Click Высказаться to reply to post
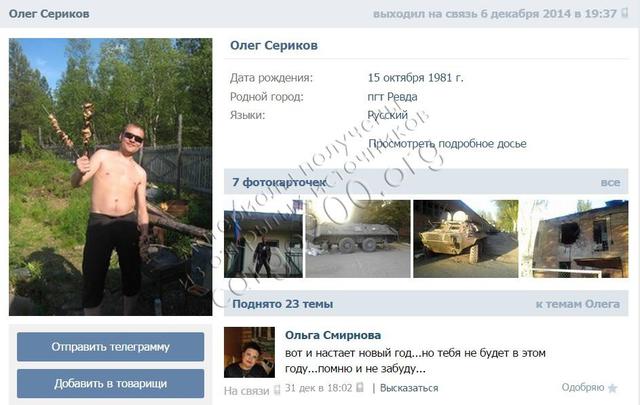 [x=409, y=388]
